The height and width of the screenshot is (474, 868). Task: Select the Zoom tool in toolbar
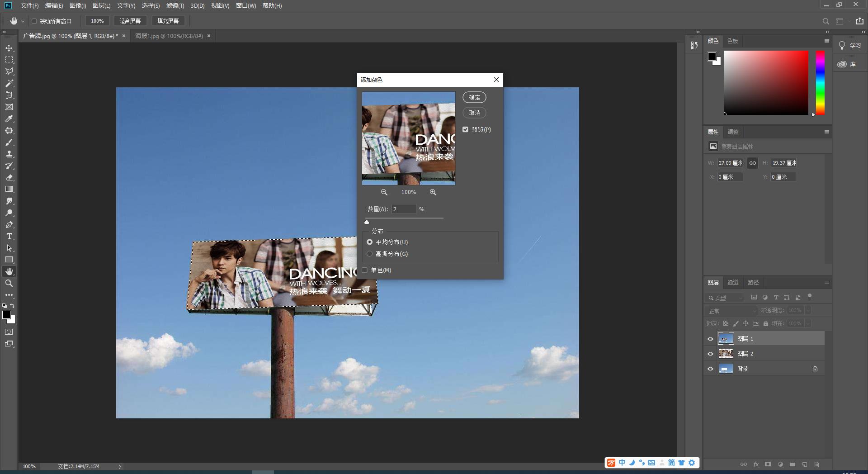9,283
